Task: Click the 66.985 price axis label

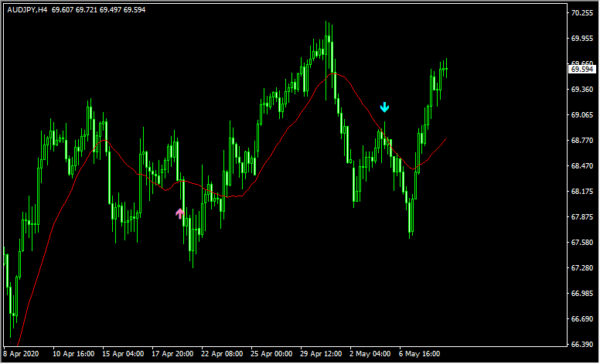Action: [x=582, y=294]
